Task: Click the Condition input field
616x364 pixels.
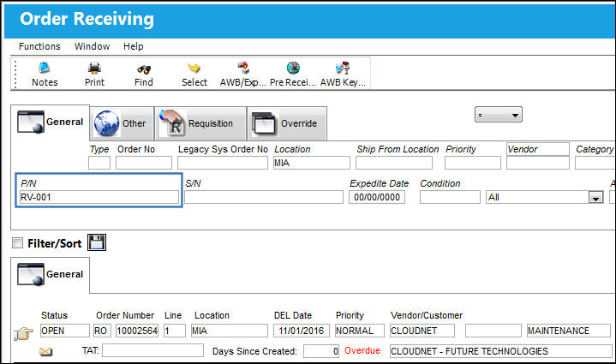Action: (x=450, y=197)
